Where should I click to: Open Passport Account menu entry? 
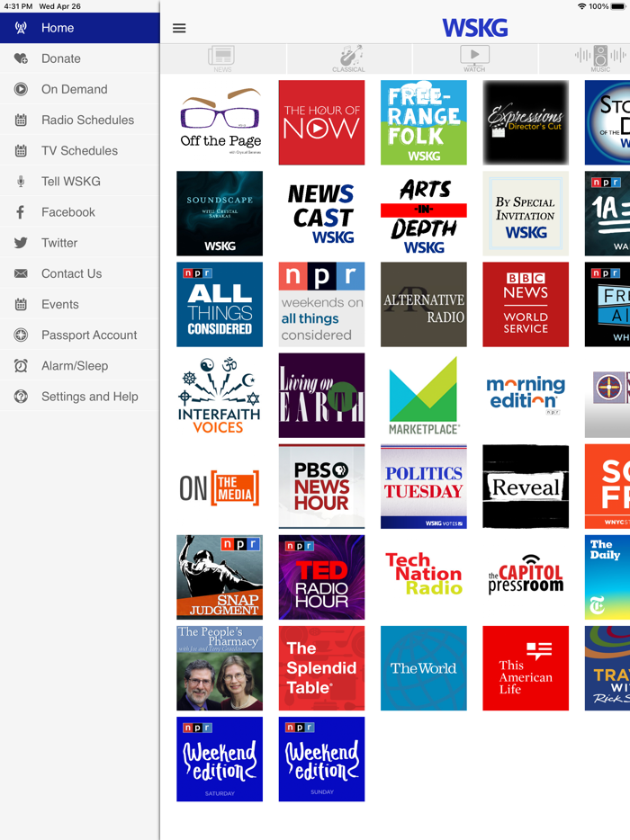(80, 335)
